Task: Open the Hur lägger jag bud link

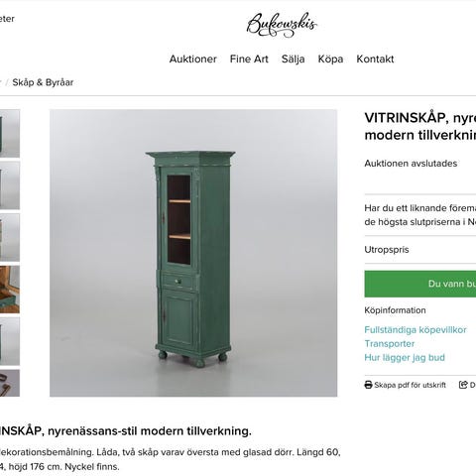Action: click(405, 358)
